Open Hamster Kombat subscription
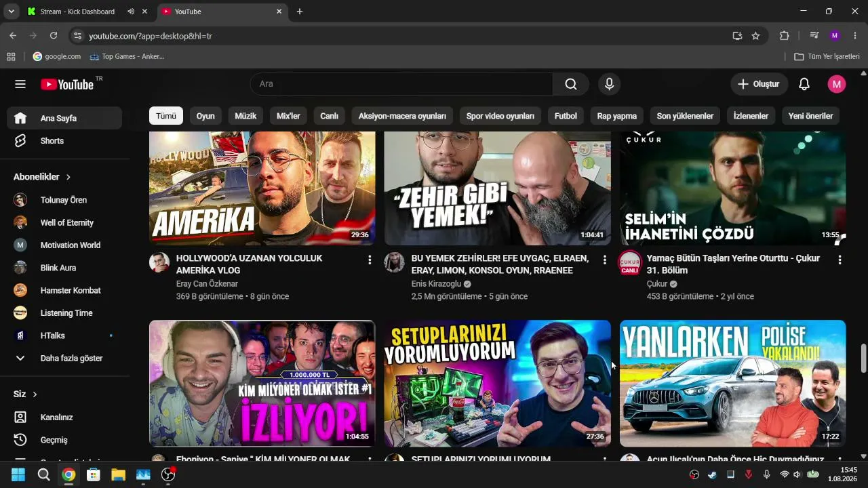The image size is (868, 488). 65,290
